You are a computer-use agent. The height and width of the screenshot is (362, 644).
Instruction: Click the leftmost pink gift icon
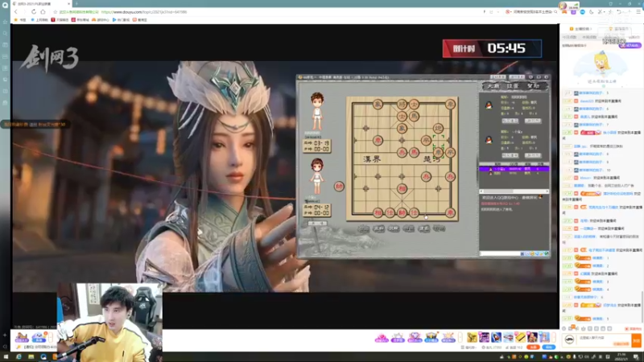point(381,338)
